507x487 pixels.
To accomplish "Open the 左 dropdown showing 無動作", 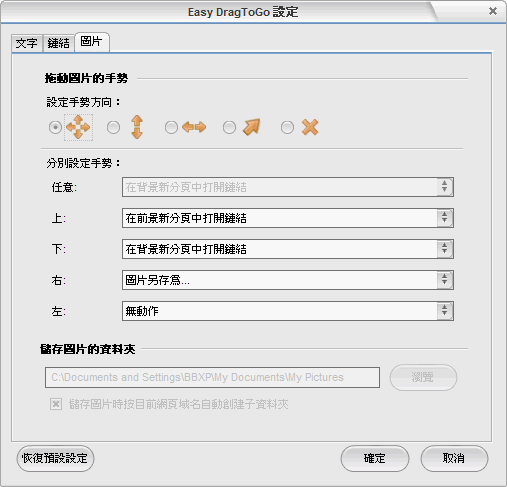I will pos(288,311).
